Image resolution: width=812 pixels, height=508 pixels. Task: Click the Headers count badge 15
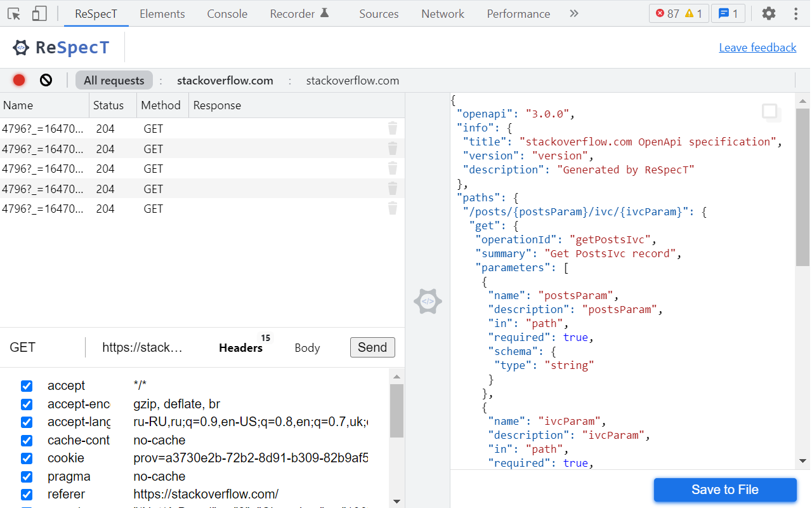pyautogui.click(x=265, y=338)
